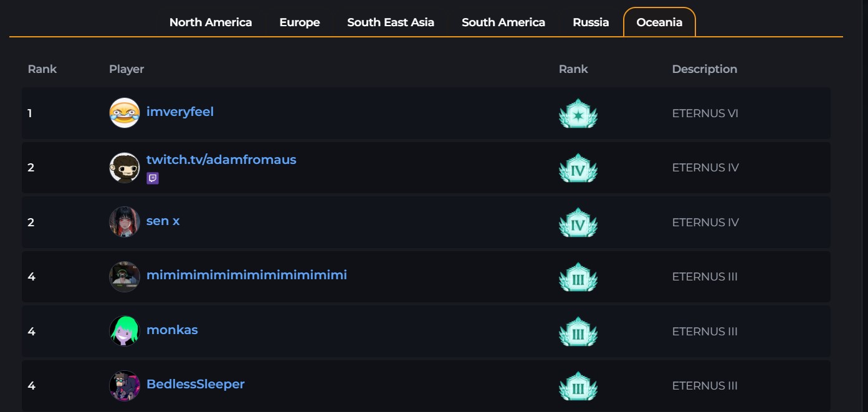Select the South America tab

pos(503,22)
